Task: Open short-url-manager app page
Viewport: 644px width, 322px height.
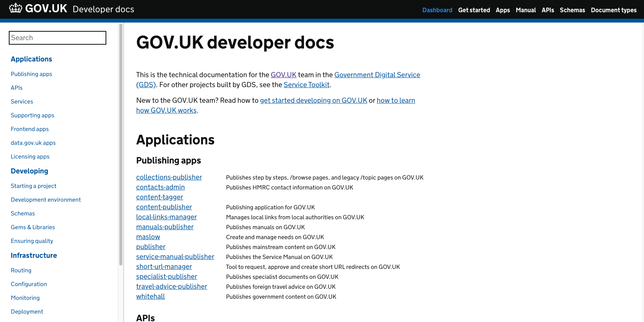Action: pos(164,267)
